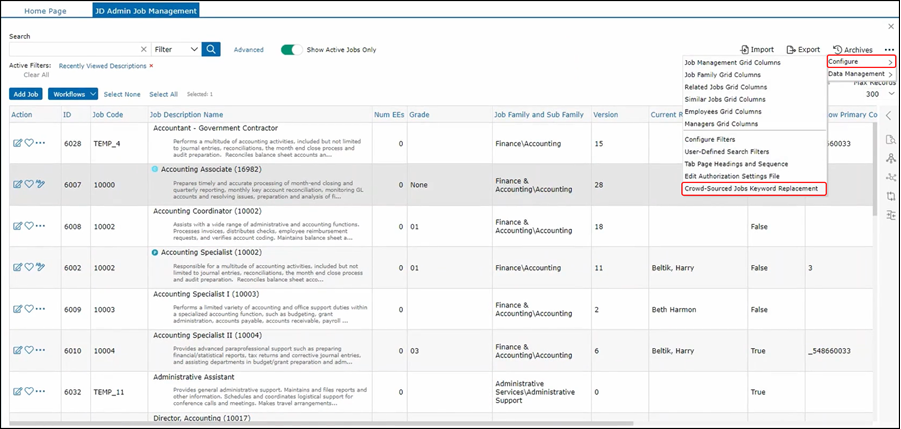Viewport: 901px width, 429px height.
Task: Switch to the Home Page tab
Action: 47,9
